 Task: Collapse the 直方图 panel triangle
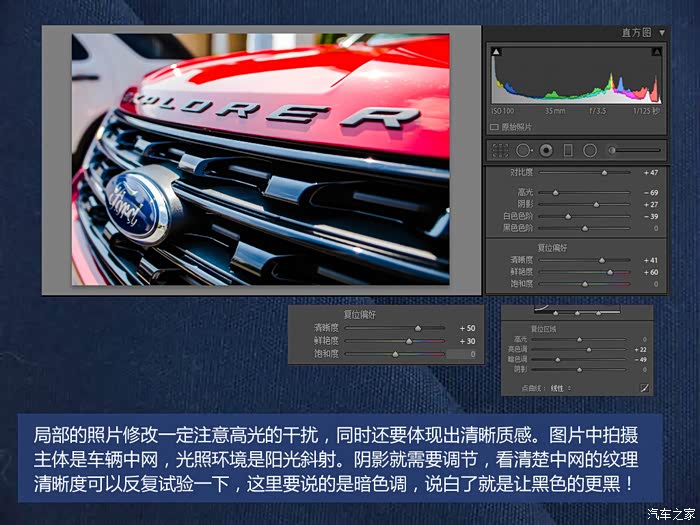click(662, 33)
